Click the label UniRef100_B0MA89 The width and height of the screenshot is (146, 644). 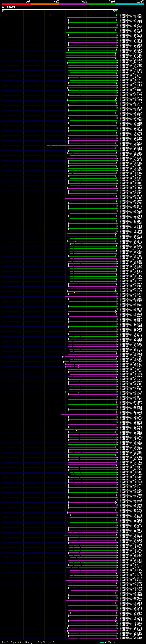click(x=131, y=42)
